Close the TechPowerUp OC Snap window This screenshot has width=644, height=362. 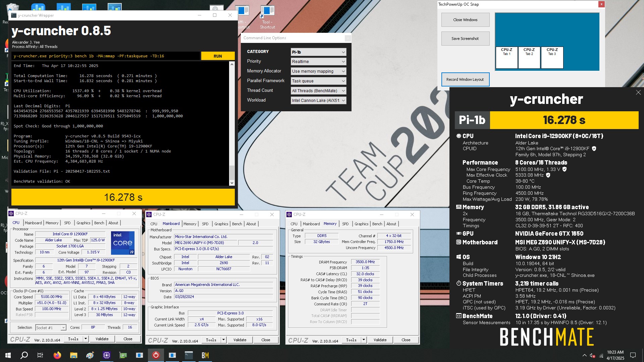tap(601, 4)
